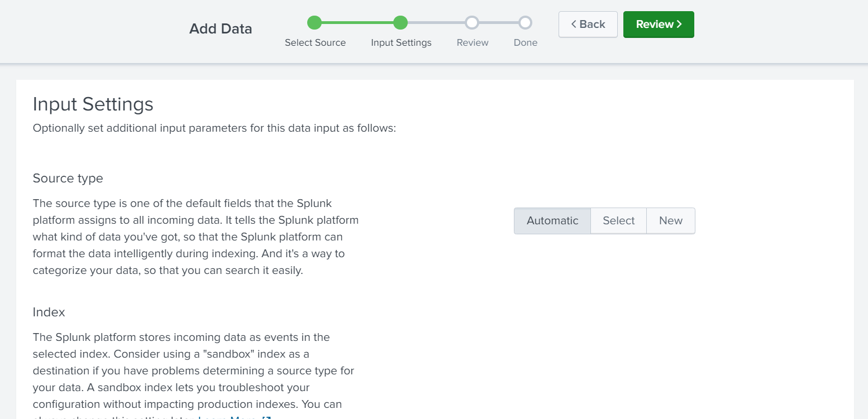
Task: Click the right chevron on Review button
Action: point(679,24)
